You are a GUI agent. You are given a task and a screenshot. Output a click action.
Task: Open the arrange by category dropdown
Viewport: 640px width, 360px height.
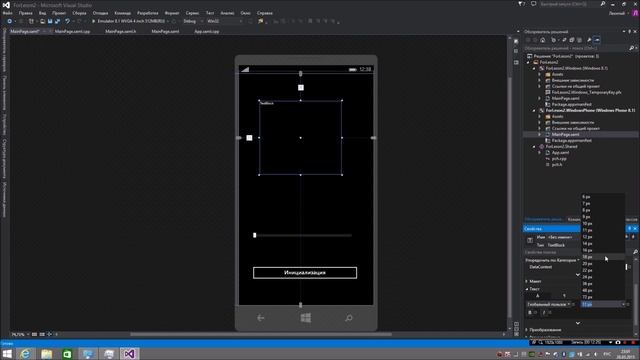point(552,260)
